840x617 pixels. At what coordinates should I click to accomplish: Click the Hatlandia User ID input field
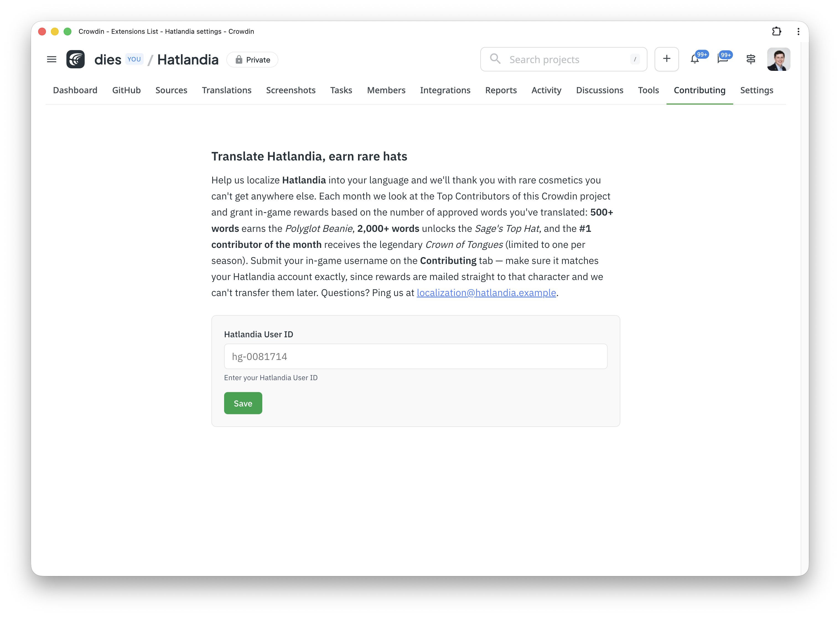tap(415, 356)
